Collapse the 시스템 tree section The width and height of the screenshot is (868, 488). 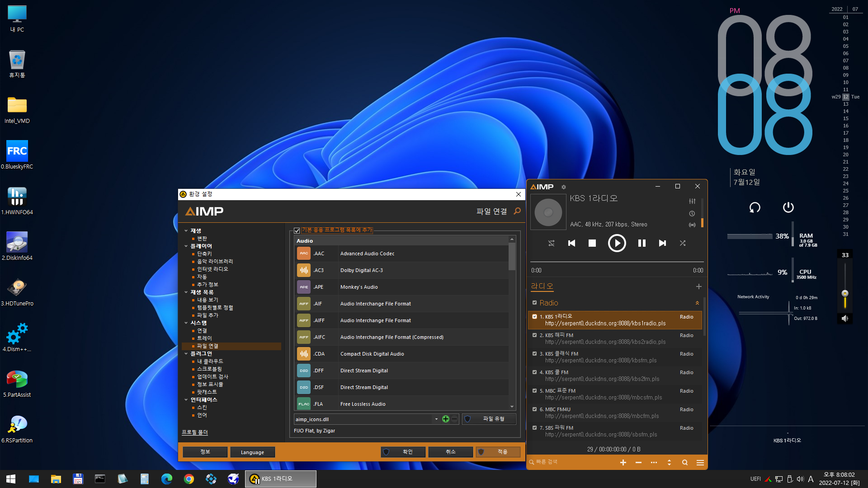[186, 323]
